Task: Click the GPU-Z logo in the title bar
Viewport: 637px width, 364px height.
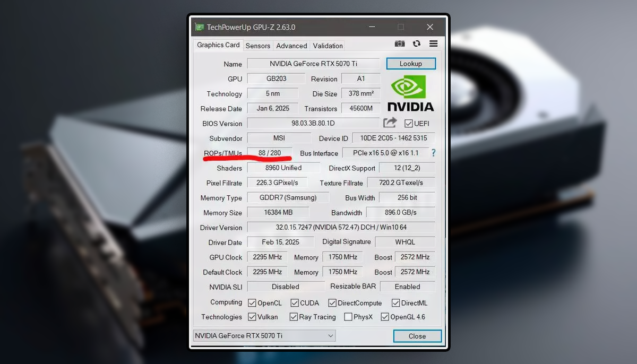Action: (200, 27)
